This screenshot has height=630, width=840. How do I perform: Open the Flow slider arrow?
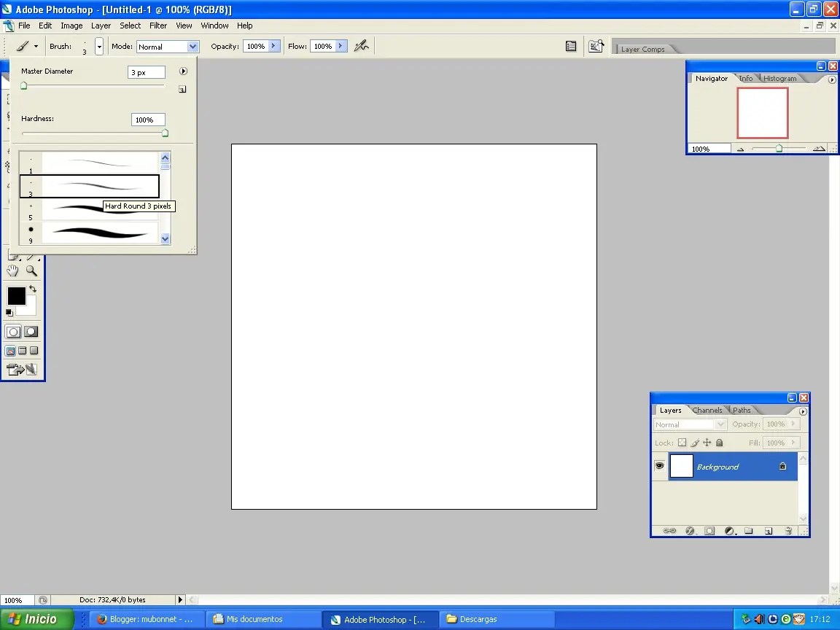(x=341, y=46)
